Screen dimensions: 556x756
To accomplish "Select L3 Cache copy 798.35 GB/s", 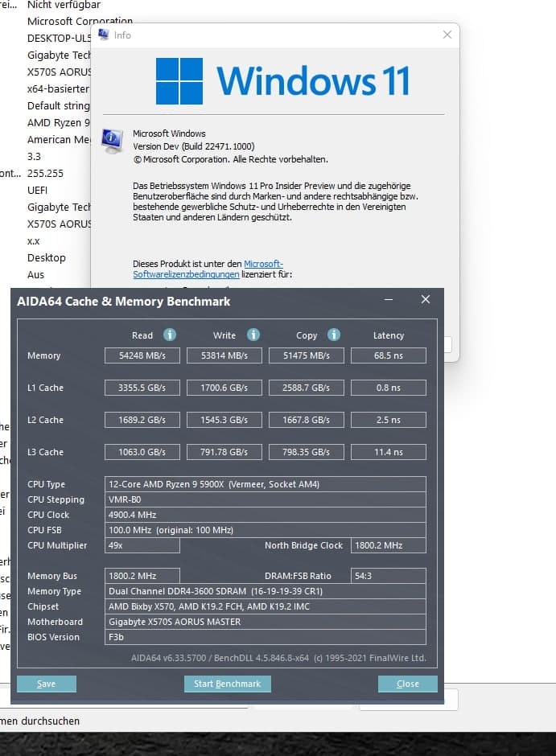I will [x=307, y=452].
